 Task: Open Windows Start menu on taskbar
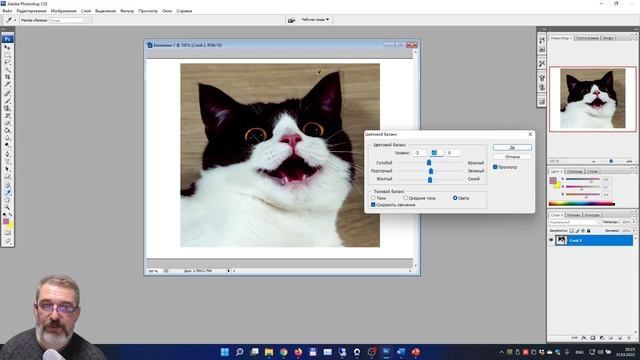224,352
